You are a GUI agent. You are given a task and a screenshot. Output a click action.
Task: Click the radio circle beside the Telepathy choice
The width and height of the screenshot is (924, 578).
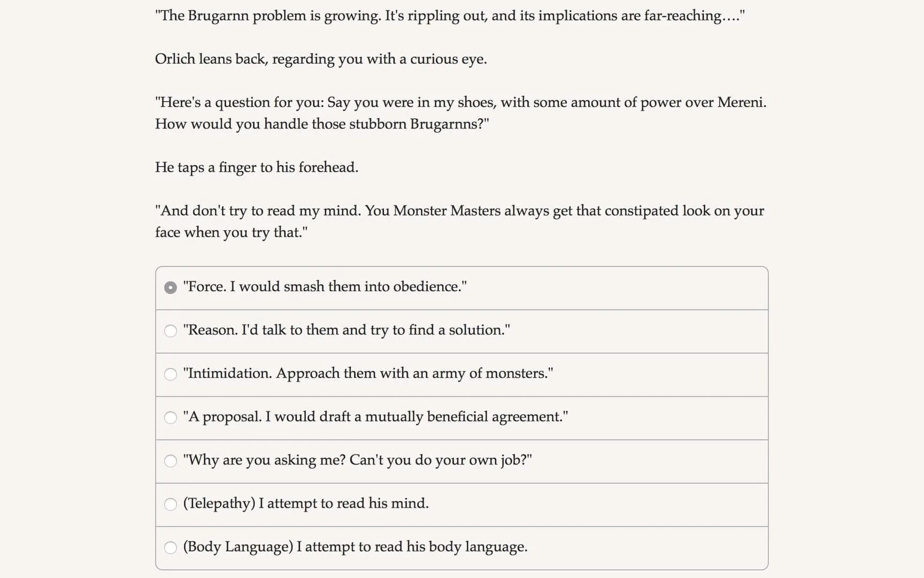[171, 504]
